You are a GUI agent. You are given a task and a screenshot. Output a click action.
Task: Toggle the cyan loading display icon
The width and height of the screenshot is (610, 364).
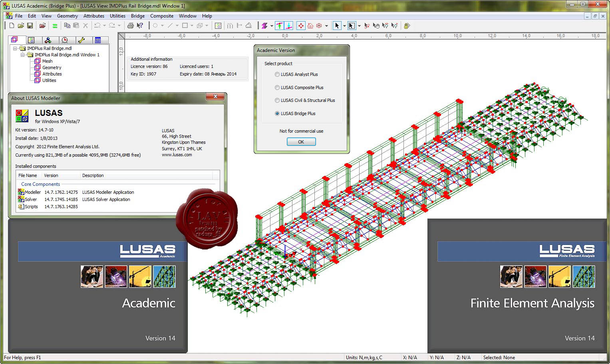[x=289, y=26]
